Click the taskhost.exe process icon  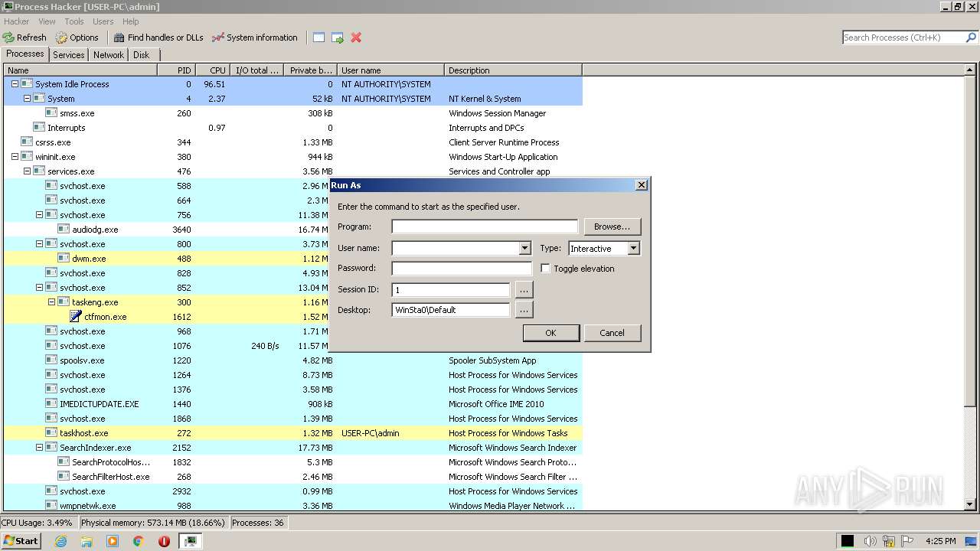pos(51,432)
